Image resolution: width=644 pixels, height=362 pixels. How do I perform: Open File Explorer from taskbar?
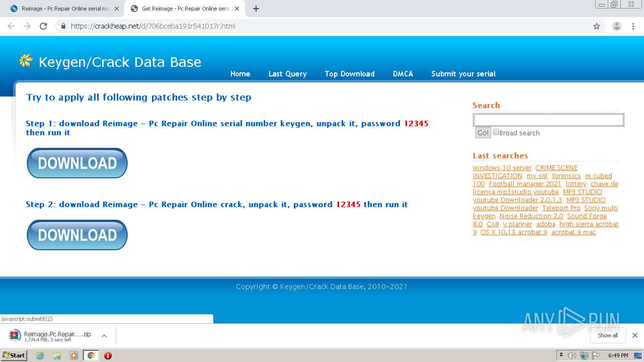pyautogui.click(x=57, y=355)
